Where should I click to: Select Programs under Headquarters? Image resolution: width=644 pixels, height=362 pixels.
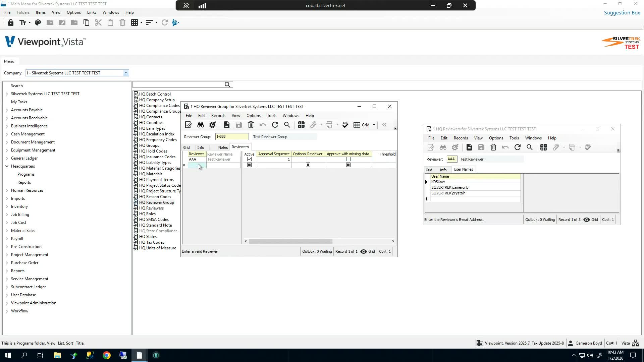(26, 174)
